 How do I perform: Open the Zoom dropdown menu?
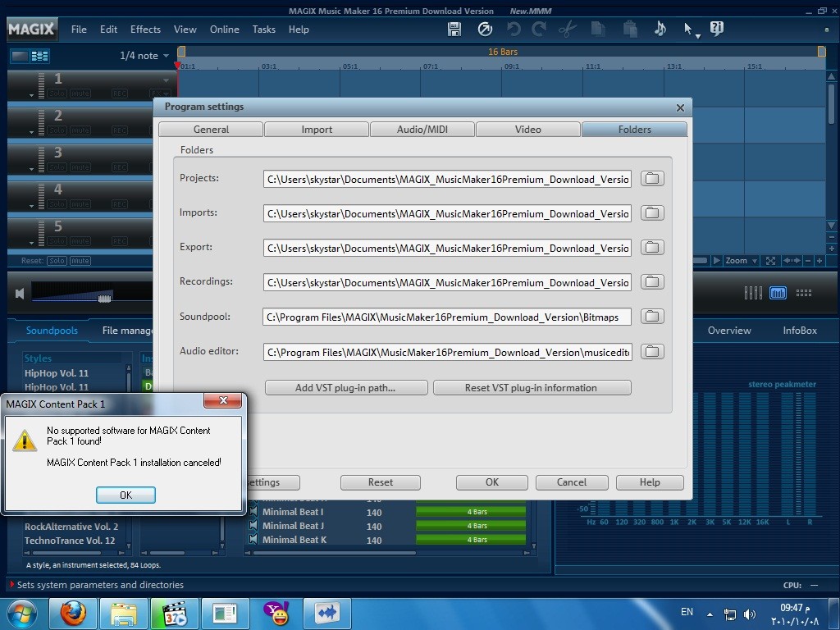point(741,261)
